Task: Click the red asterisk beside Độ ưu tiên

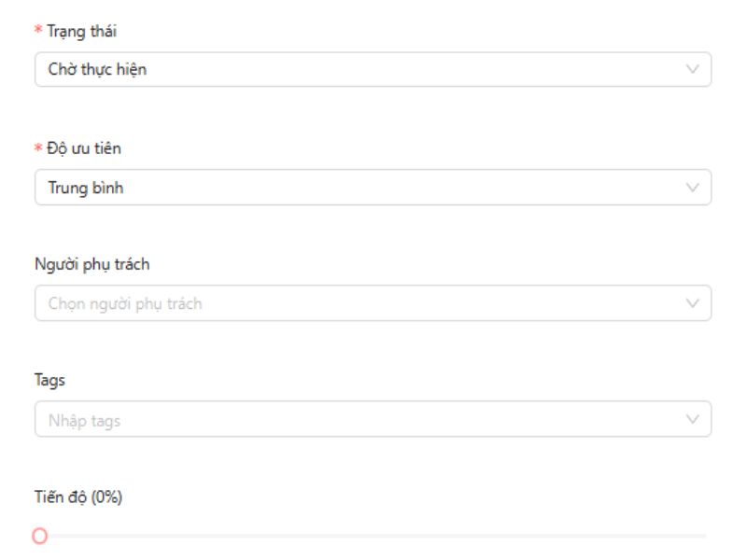Action: pos(38,149)
